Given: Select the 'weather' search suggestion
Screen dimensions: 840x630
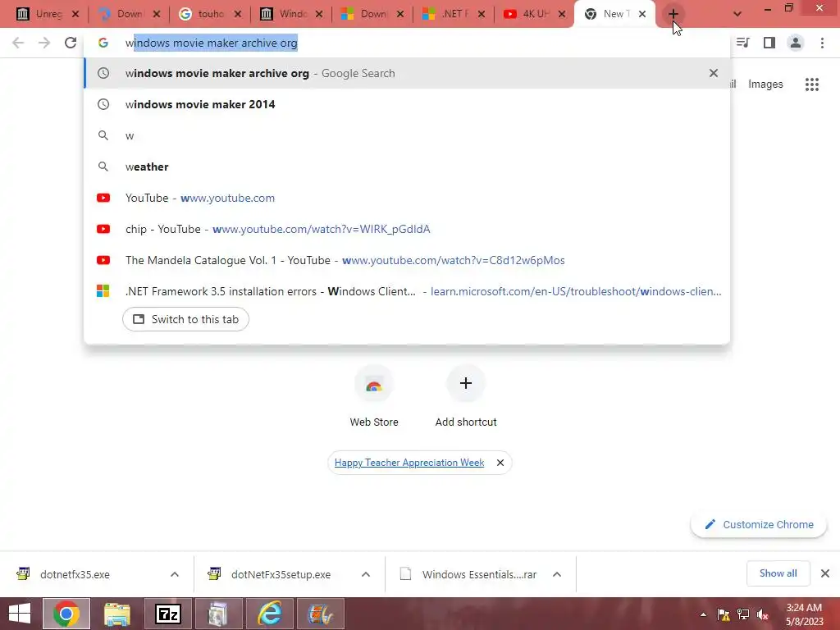Looking at the screenshot, I should tap(407, 167).
